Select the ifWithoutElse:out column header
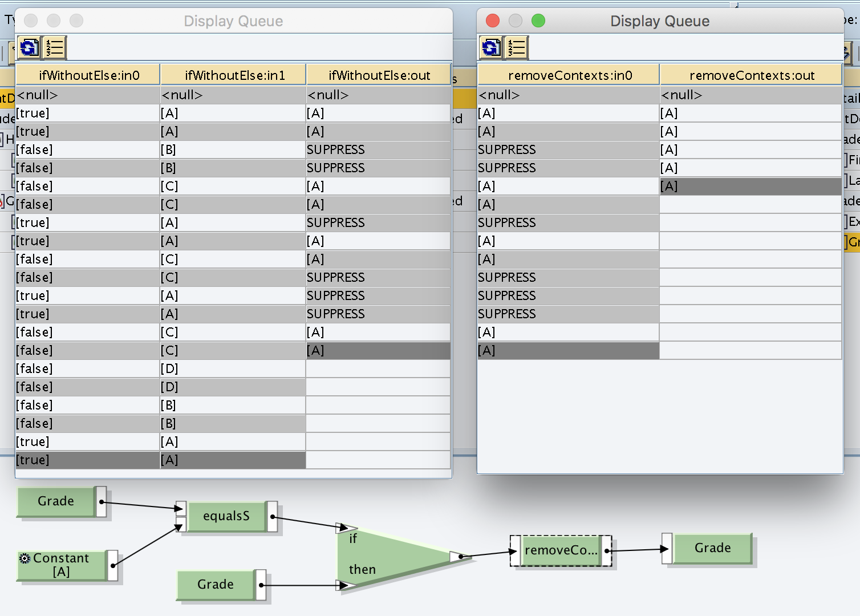 379,75
